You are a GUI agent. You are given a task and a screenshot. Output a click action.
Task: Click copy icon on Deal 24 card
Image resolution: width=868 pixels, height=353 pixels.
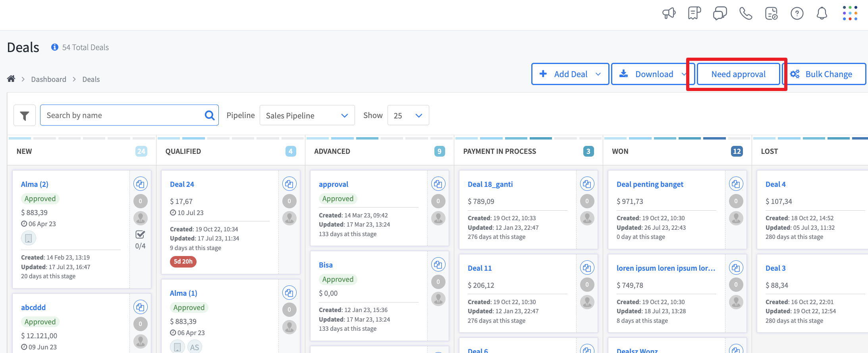(x=289, y=184)
